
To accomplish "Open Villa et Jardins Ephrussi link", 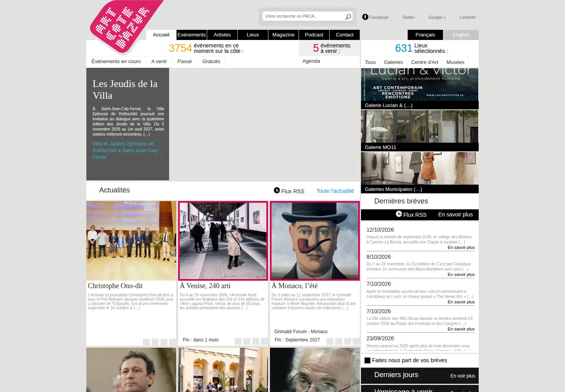I will [x=126, y=151].
